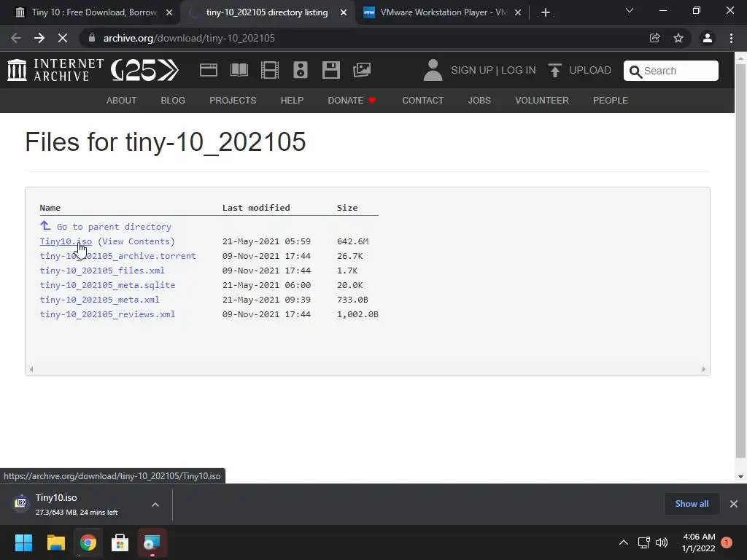Screen dimensions: 747x560
Task: Open notification badge in taskbar
Action: [x=727, y=542]
